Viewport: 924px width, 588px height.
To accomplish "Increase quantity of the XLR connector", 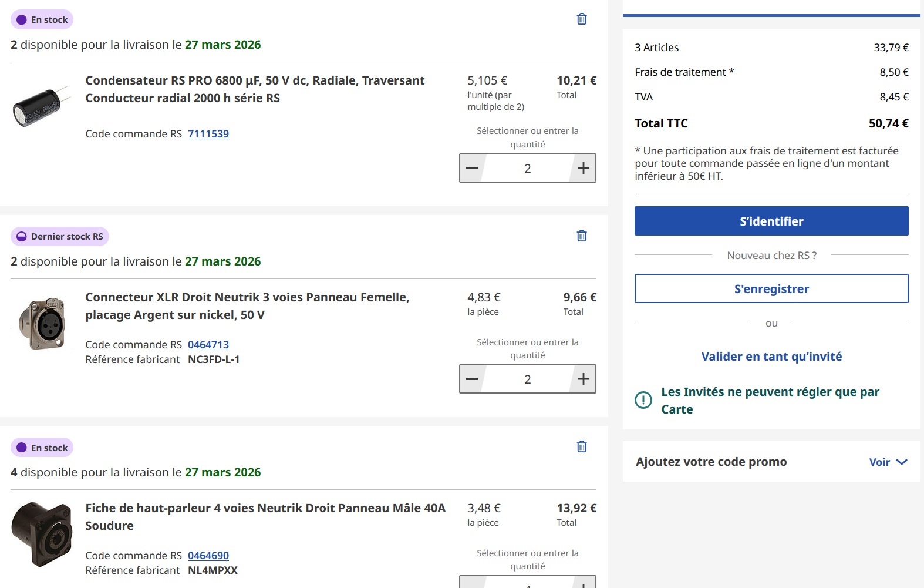I will (x=583, y=379).
